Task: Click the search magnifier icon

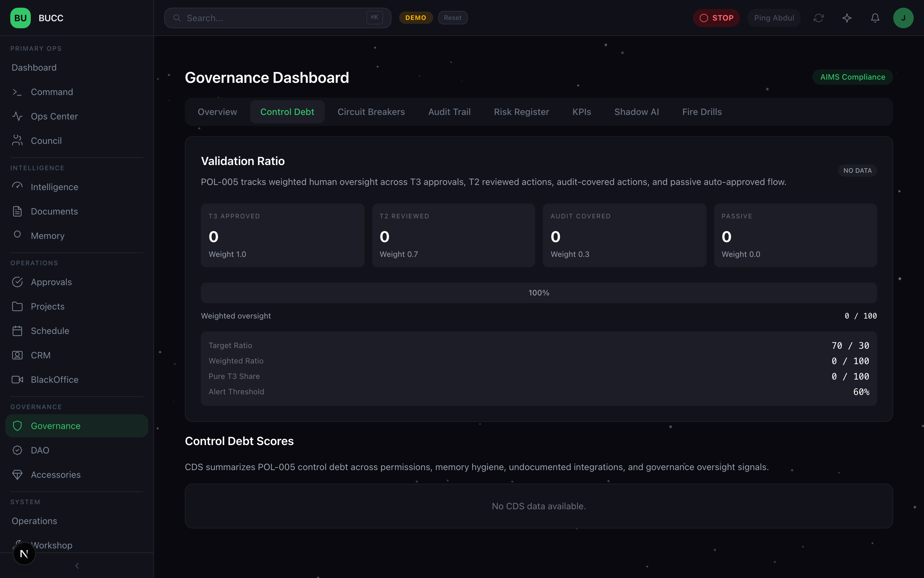Action: pyautogui.click(x=177, y=18)
